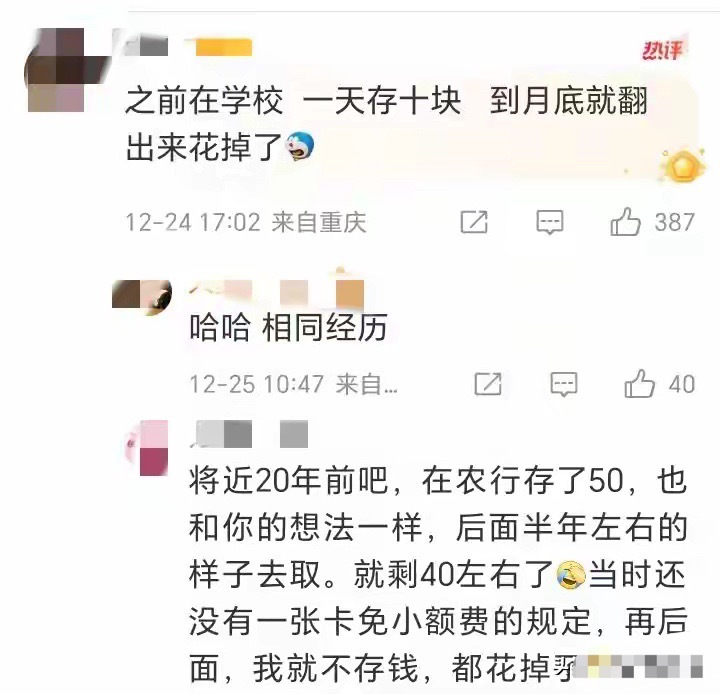Tap the "来自重庆" location label
Viewport: 720px width, 694px height.
pos(319,222)
